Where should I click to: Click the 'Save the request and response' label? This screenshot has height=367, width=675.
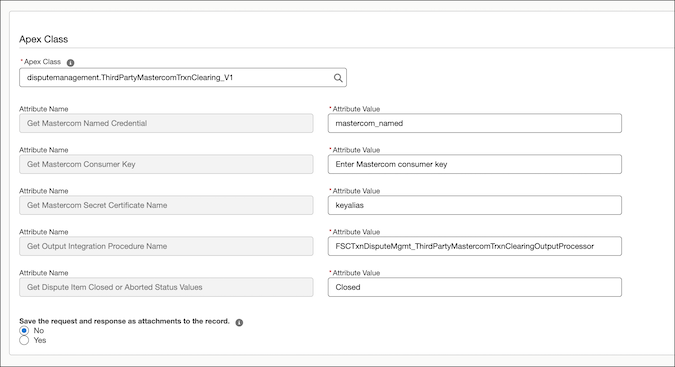pyautogui.click(x=124, y=321)
